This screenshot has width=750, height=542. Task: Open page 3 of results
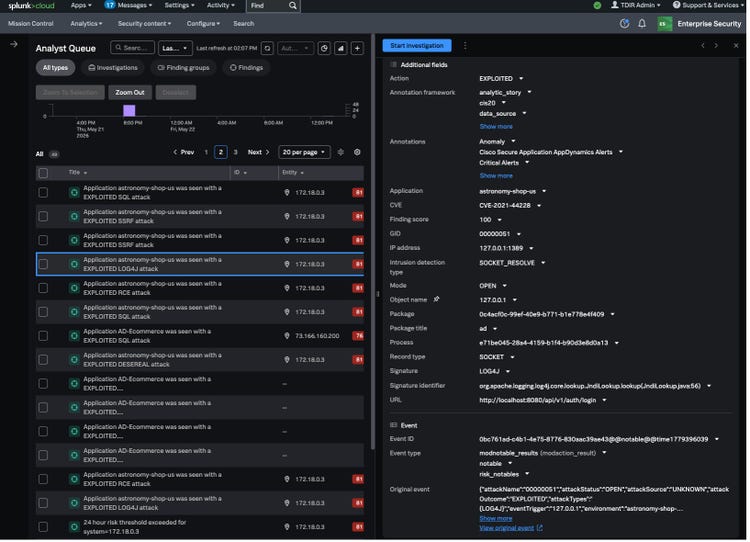tap(236, 152)
